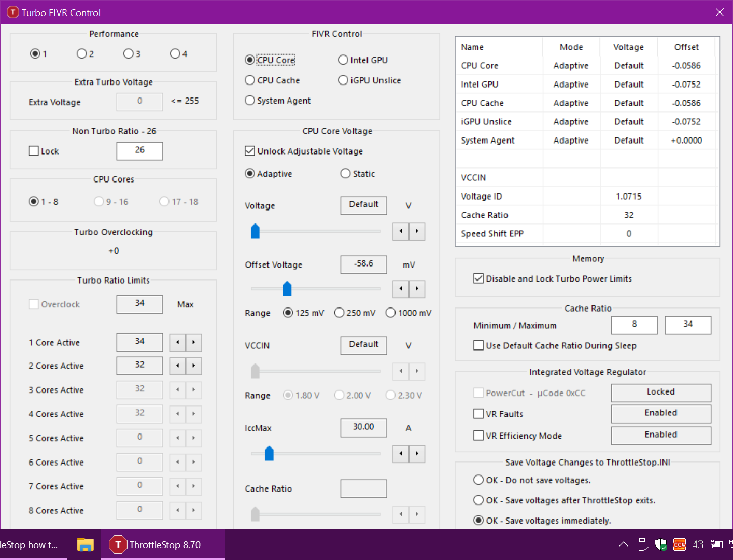Click the ThrottleStop logo icon in title bar
Screen dimensions: 733x560
coord(12,12)
